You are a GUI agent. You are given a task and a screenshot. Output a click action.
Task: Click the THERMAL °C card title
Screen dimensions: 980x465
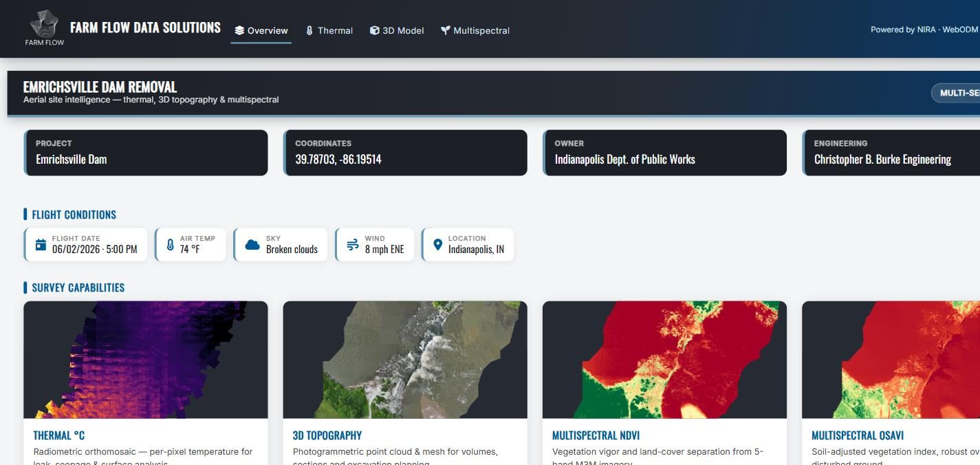point(59,435)
